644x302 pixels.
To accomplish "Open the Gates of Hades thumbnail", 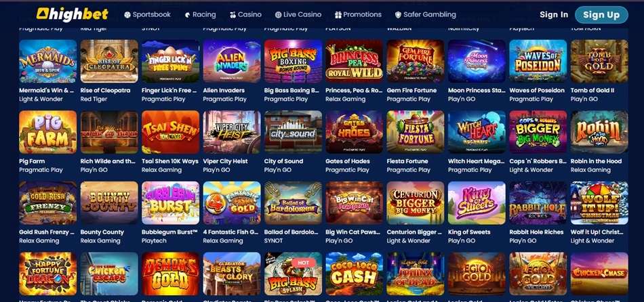I will (x=354, y=132).
